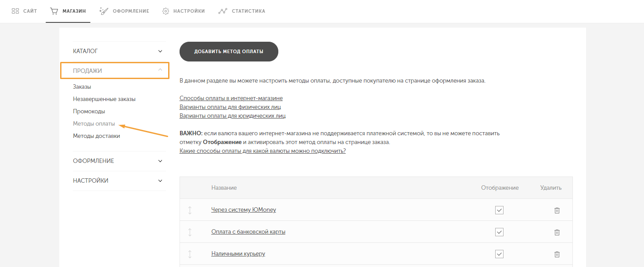Remove Наличными курьеру using its trash icon
The height and width of the screenshot is (267, 644).
click(x=557, y=254)
